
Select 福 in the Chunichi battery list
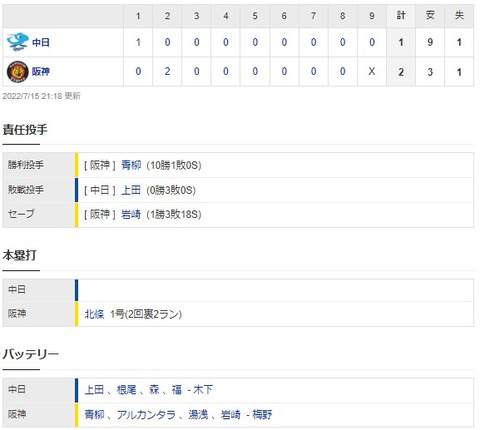(x=177, y=389)
